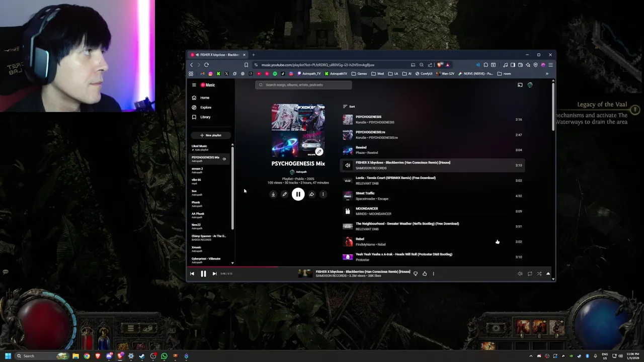
Task: Open the Astropath_TV Twitch bookmark
Action: click(309, 74)
